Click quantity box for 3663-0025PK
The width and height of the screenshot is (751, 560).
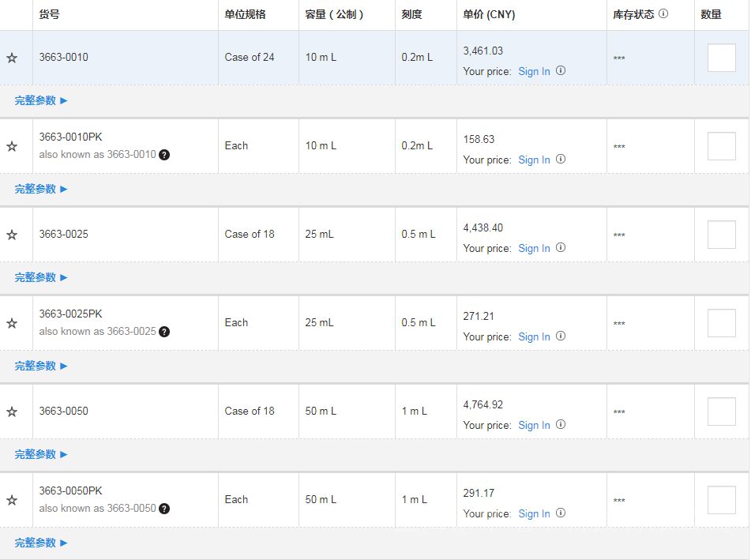pos(721,323)
